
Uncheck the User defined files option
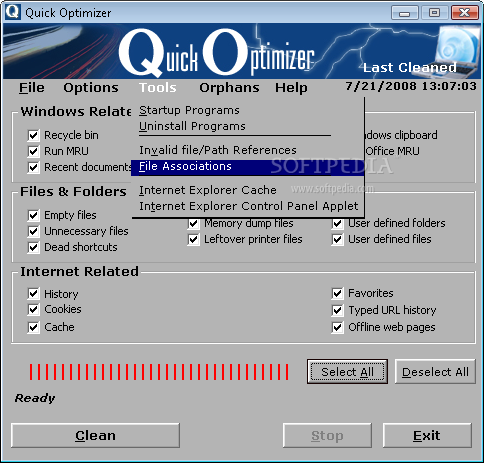pyautogui.click(x=337, y=239)
